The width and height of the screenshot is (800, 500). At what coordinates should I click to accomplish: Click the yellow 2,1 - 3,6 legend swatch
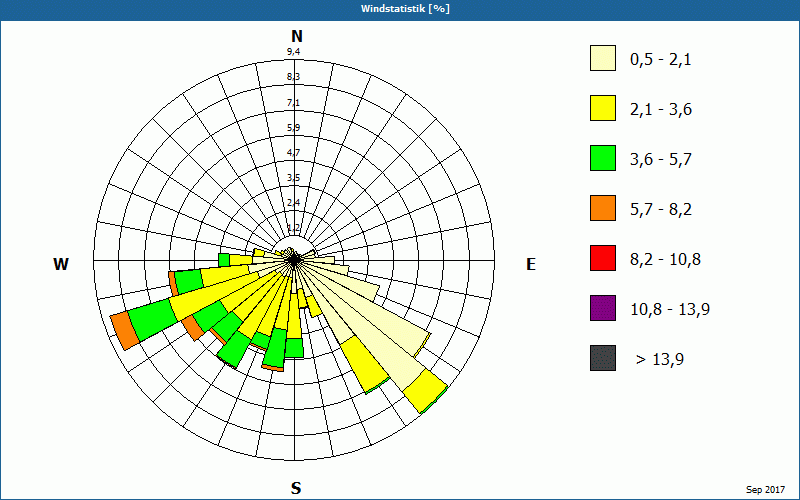pyautogui.click(x=603, y=108)
